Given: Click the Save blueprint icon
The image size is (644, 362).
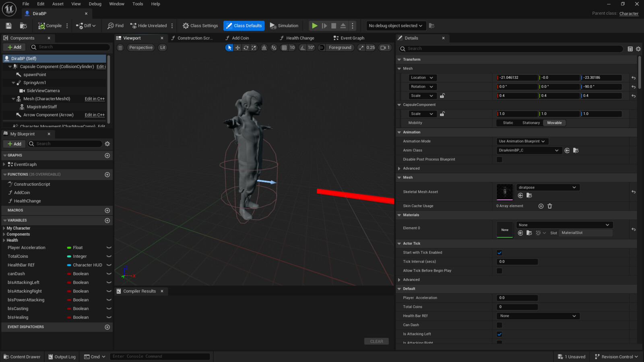Looking at the screenshot, I should coord(8,26).
